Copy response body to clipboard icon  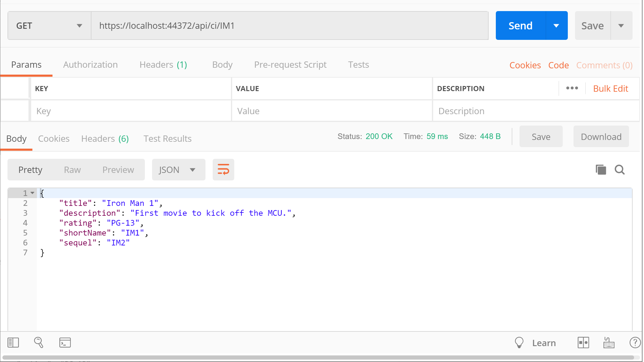601,170
